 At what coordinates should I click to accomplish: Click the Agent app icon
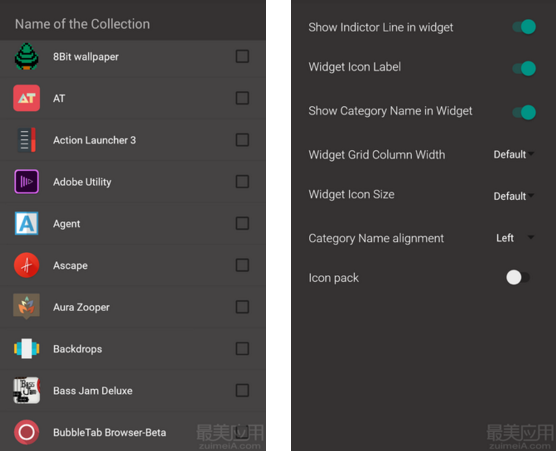(27, 223)
